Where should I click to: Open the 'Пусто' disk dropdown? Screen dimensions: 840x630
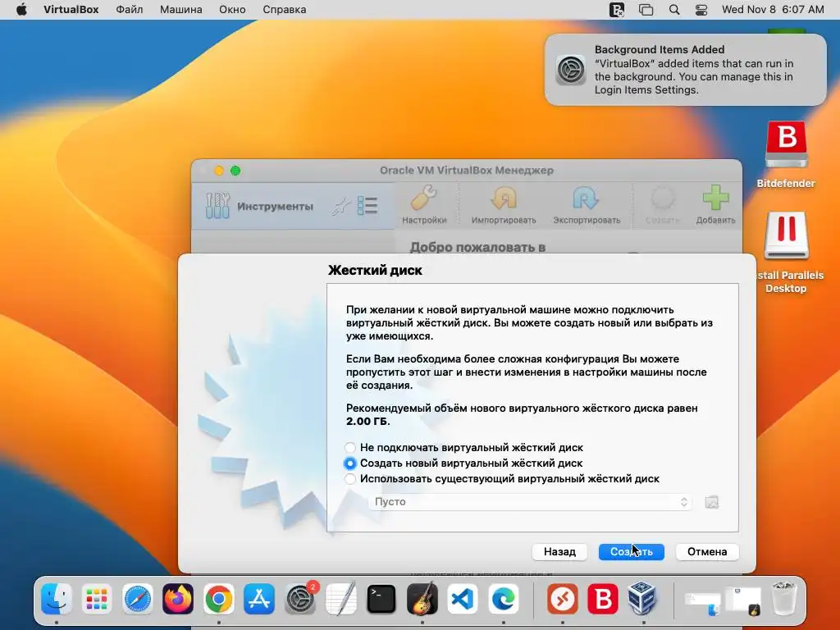pyautogui.click(x=530, y=502)
